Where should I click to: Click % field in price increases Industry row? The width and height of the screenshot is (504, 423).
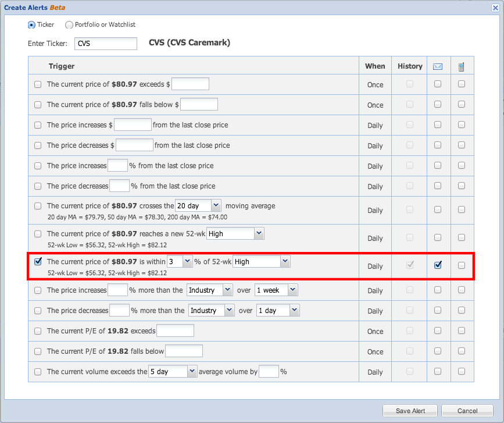coord(117,290)
